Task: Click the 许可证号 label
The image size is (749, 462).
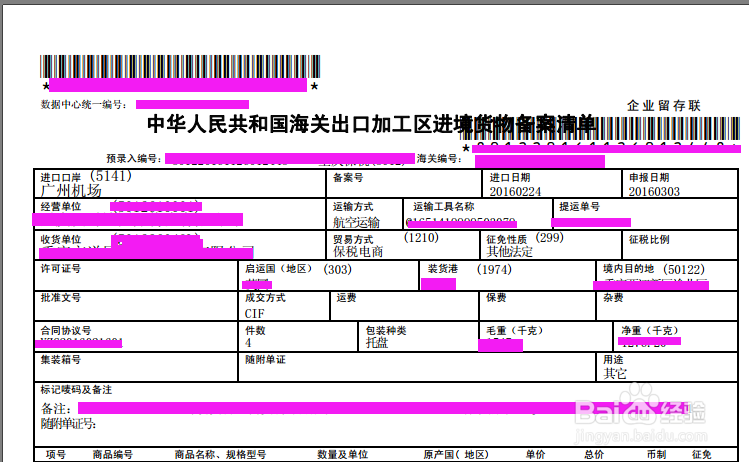Action: tap(61, 269)
